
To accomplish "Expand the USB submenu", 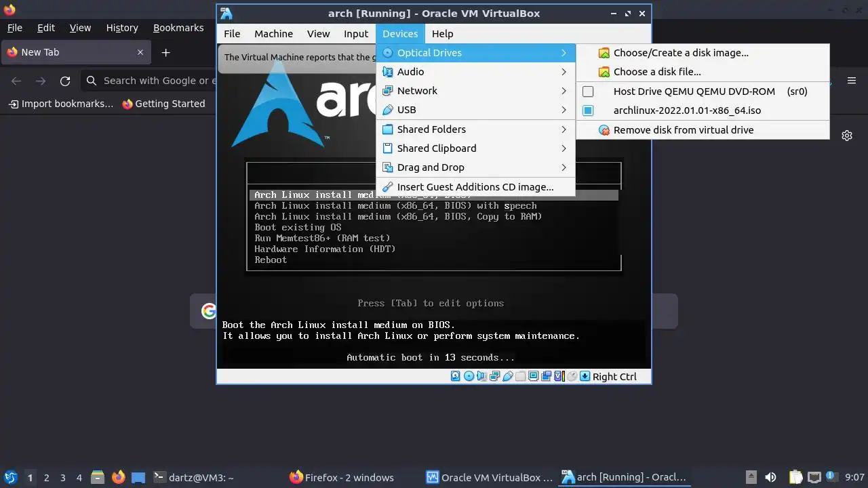I will 475,110.
